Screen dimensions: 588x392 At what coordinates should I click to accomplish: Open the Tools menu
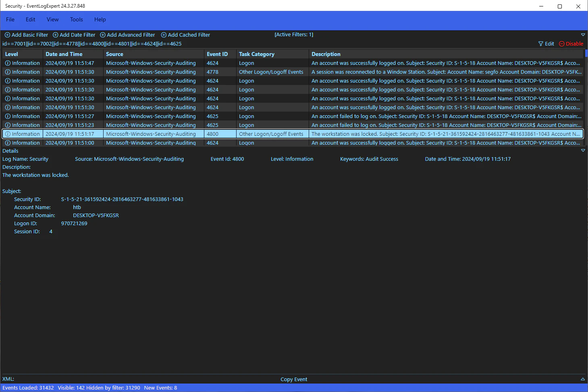76,19
